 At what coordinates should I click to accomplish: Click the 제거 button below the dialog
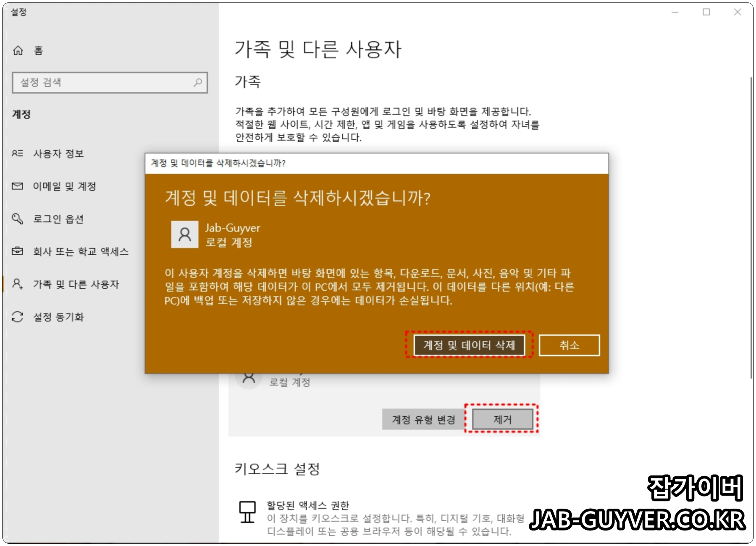click(x=503, y=419)
